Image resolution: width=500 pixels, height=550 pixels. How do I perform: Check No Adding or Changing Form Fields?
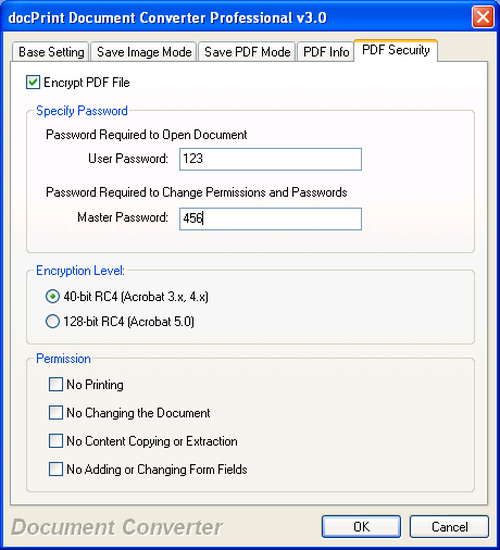(x=56, y=469)
